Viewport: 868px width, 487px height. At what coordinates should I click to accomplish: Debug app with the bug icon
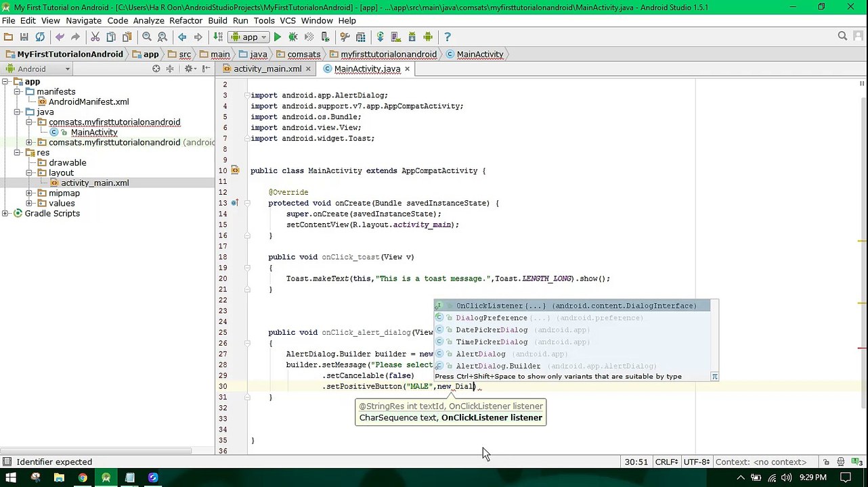(293, 37)
